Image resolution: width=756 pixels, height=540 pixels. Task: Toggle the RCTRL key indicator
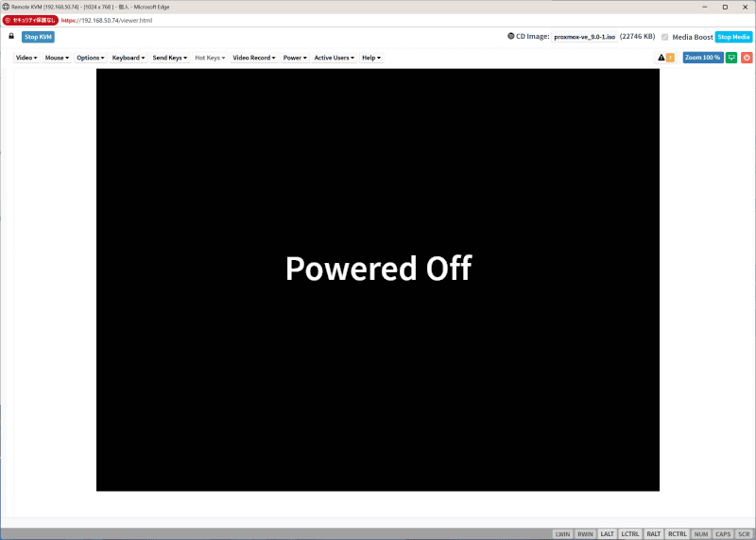point(677,534)
